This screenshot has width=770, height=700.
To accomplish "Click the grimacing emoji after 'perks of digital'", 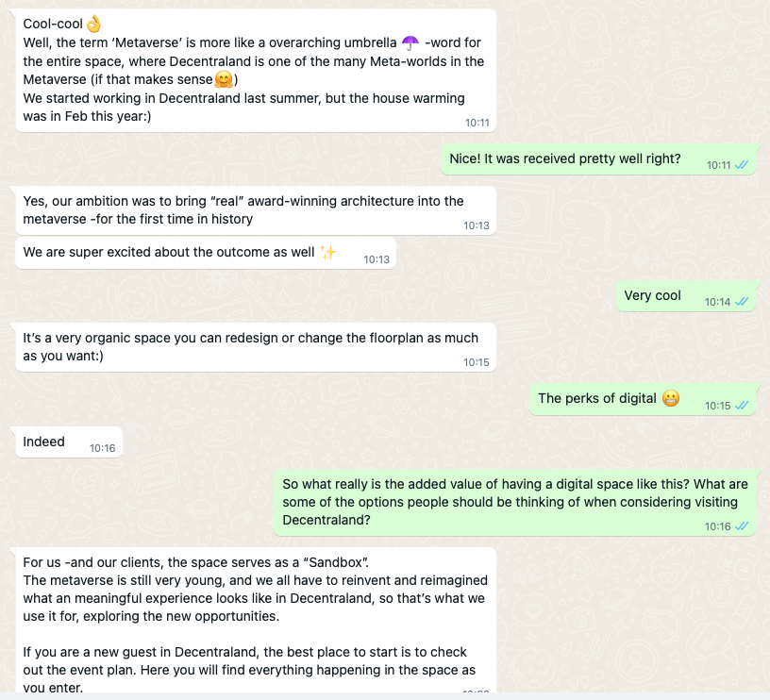I will coord(671,398).
